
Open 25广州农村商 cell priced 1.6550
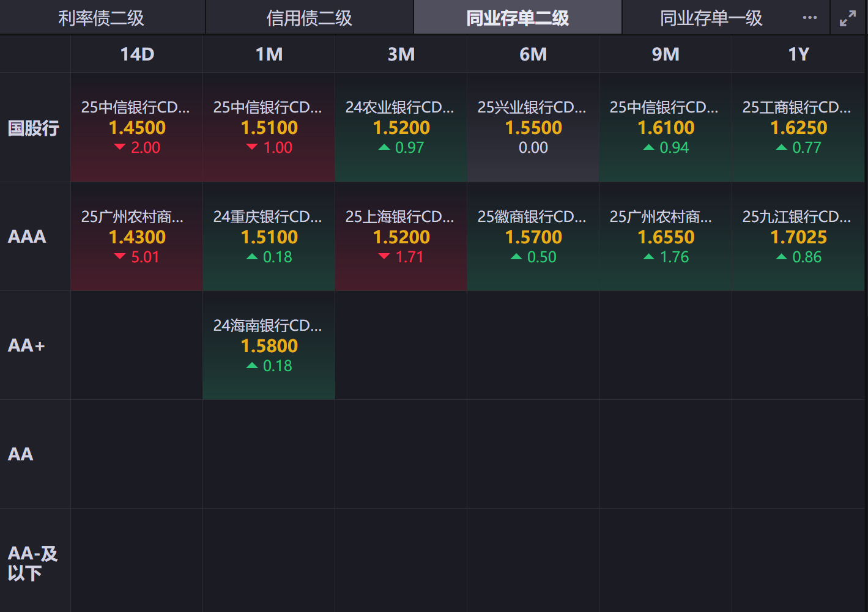pyautogui.click(x=666, y=237)
